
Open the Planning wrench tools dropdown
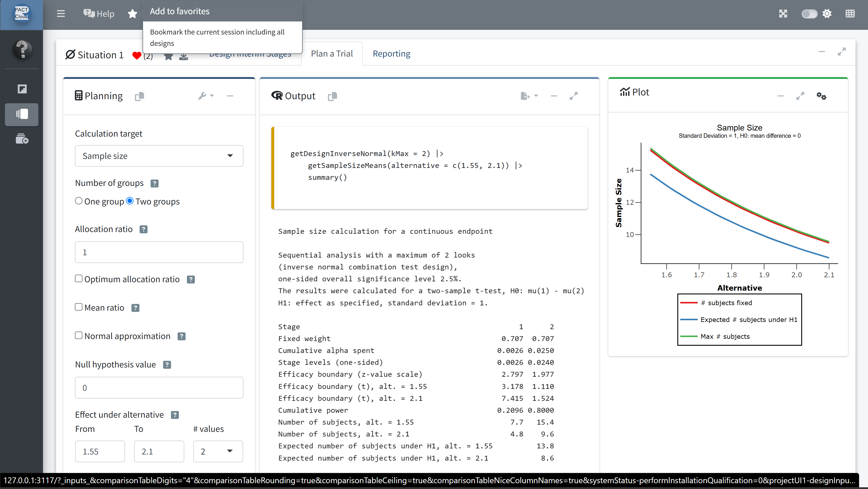pyautogui.click(x=206, y=96)
